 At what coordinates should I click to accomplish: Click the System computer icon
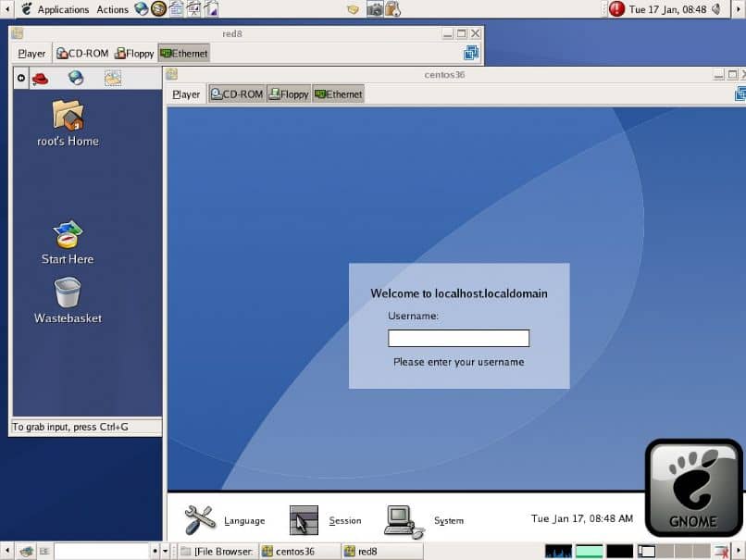pyautogui.click(x=404, y=522)
